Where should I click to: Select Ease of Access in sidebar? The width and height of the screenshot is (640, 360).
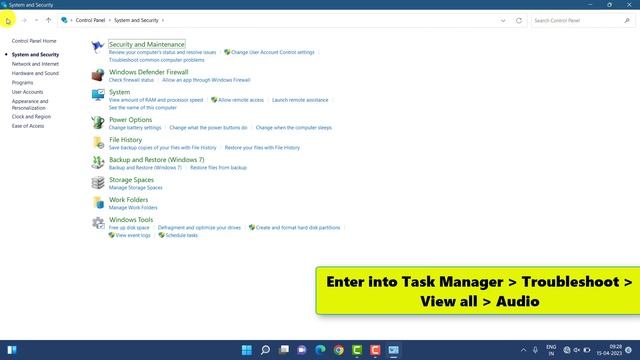pyautogui.click(x=28, y=126)
